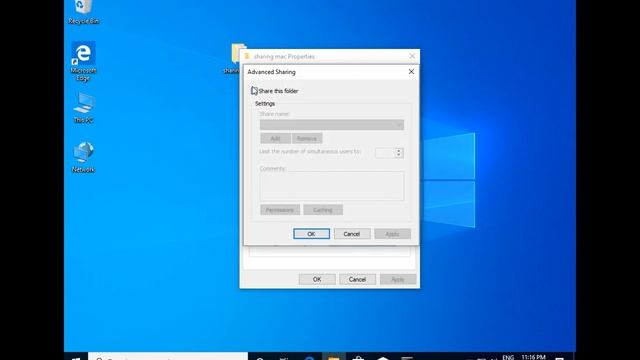Screen dimensions: 640x360
Task: Click Apply in the Advanced Sharing dialog
Action: 392,234
